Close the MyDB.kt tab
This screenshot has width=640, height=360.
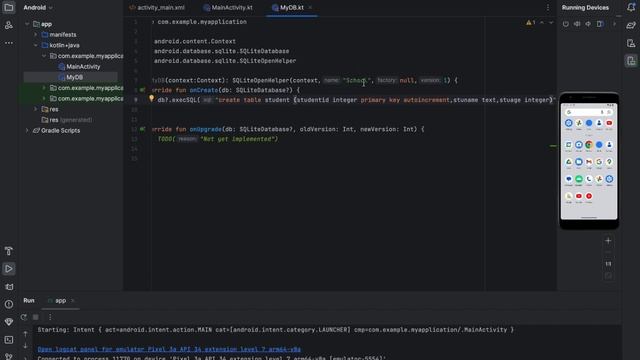[x=310, y=8]
